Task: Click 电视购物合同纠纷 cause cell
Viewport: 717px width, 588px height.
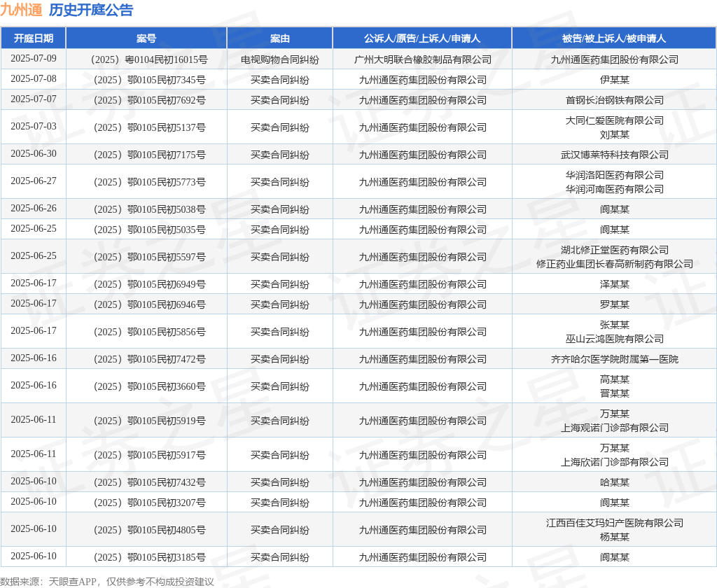Action: (x=280, y=59)
